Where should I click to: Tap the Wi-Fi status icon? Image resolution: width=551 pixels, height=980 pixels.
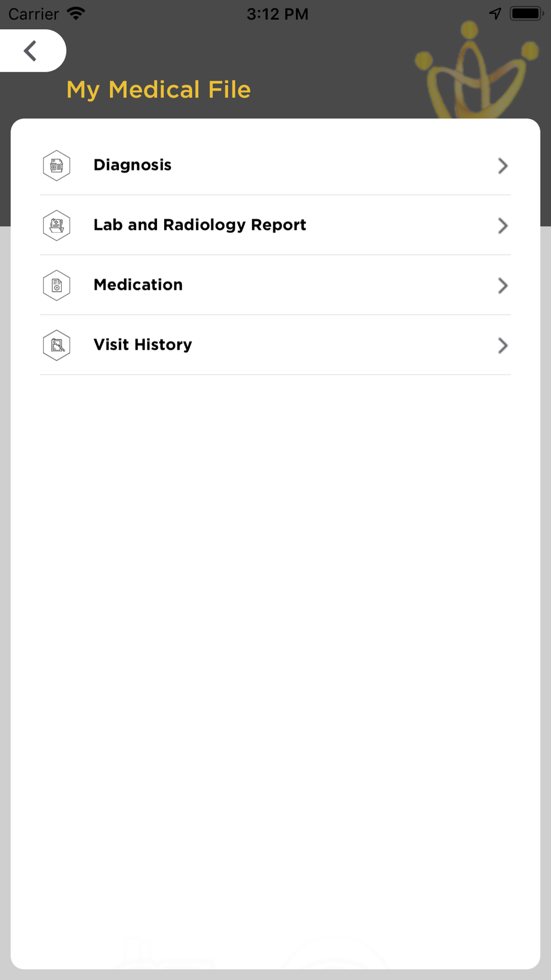[x=75, y=13]
